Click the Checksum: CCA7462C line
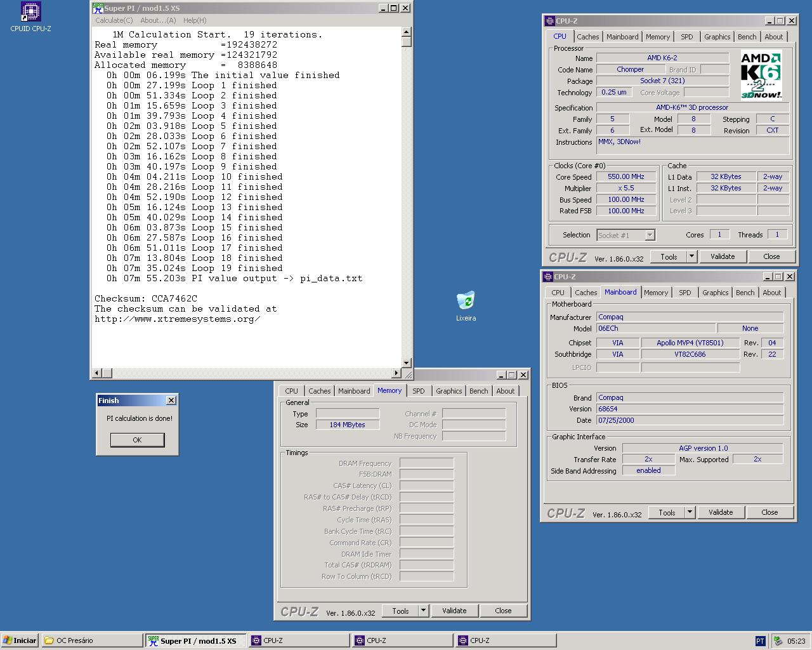Viewport: 812px width, 650px height. (146, 298)
